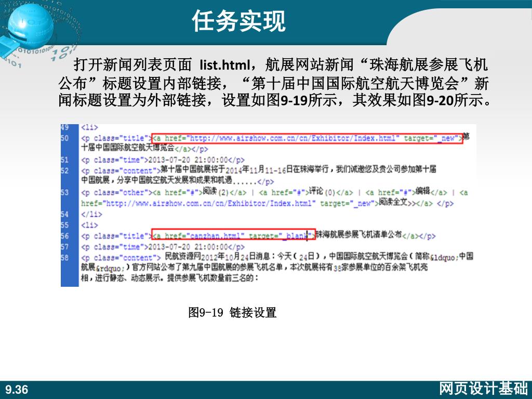Click the figure caption 图9-19 链接设置
This screenshot has height=399, width=532.
pyautogui.click(x=232, y=312)
